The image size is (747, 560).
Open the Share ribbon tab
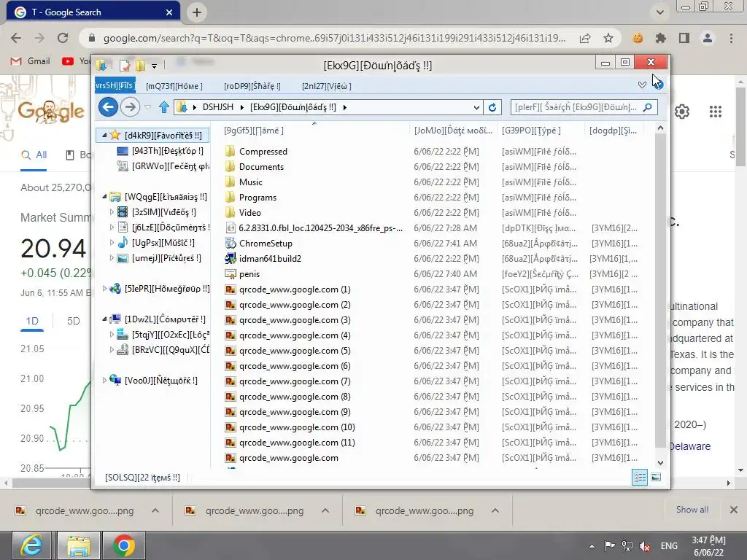tap(252, 86)
